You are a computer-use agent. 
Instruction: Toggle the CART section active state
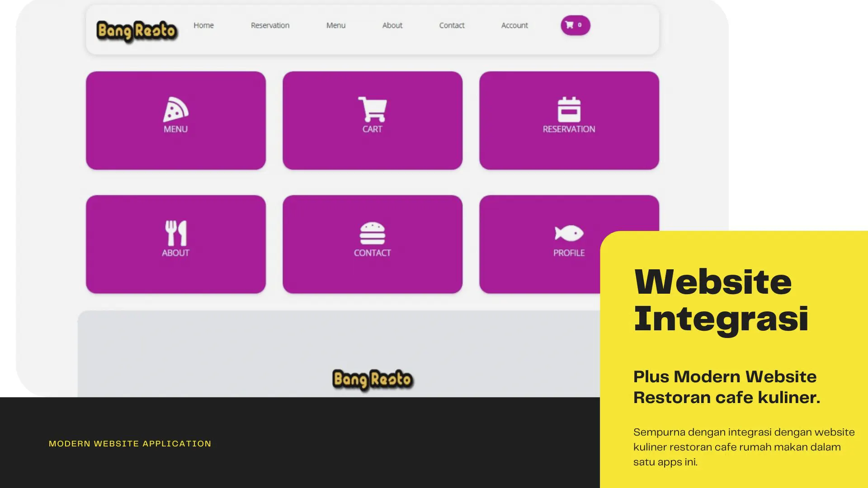372,120
